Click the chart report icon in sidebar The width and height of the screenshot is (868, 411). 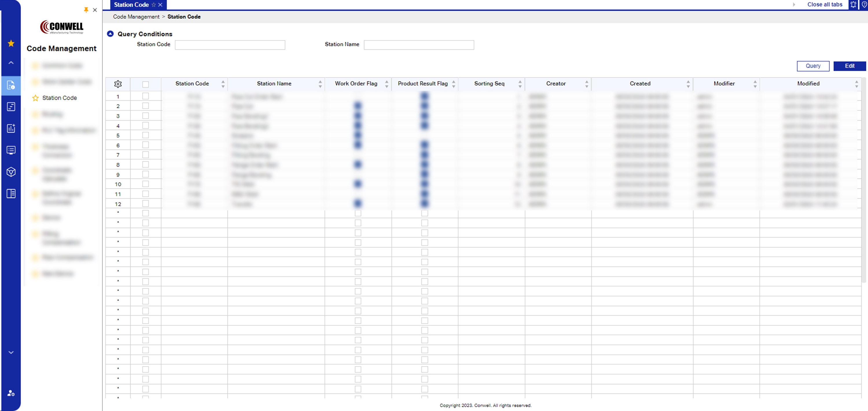(x=11, y=128)
